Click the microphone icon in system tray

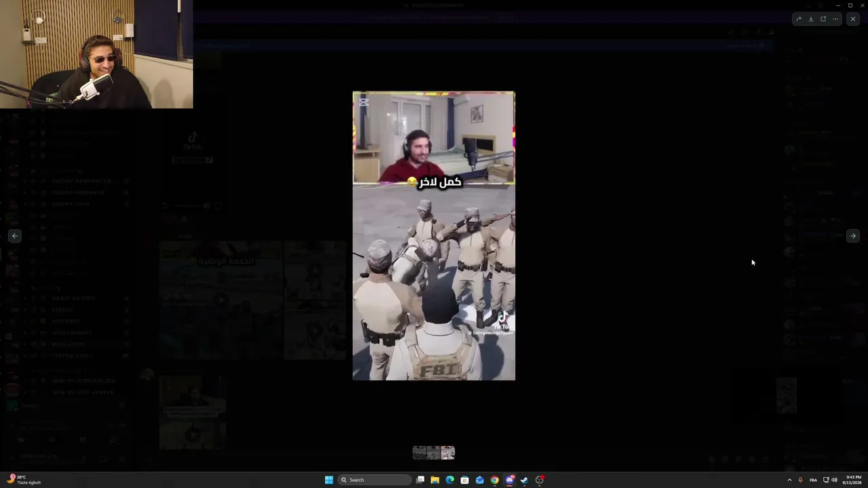pos(801,480)
